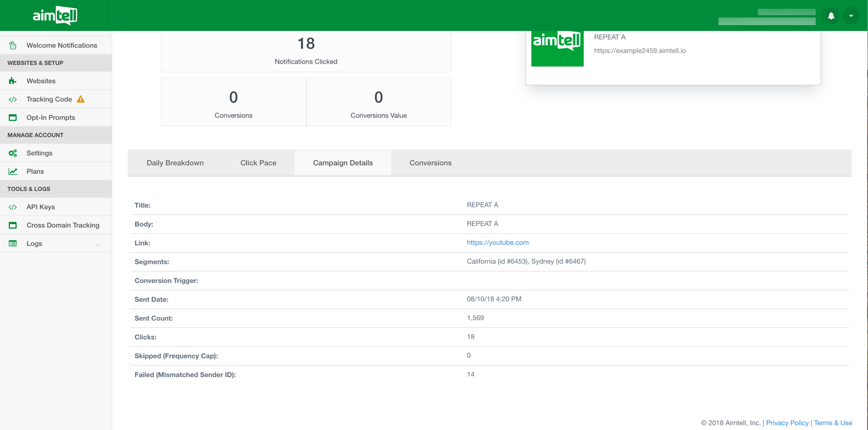Click the Settings gears icon
The image size is (868, 430).
coord(13,153)
